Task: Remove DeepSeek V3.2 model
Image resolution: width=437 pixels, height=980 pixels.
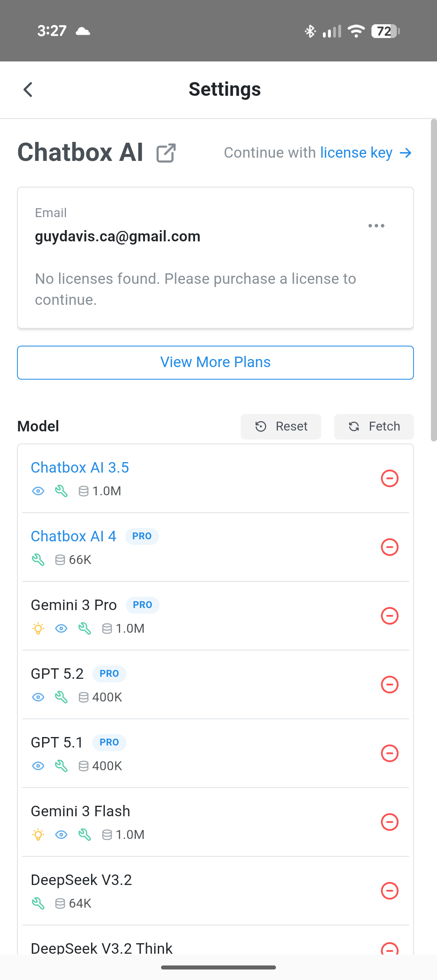Action: (390, 891)
